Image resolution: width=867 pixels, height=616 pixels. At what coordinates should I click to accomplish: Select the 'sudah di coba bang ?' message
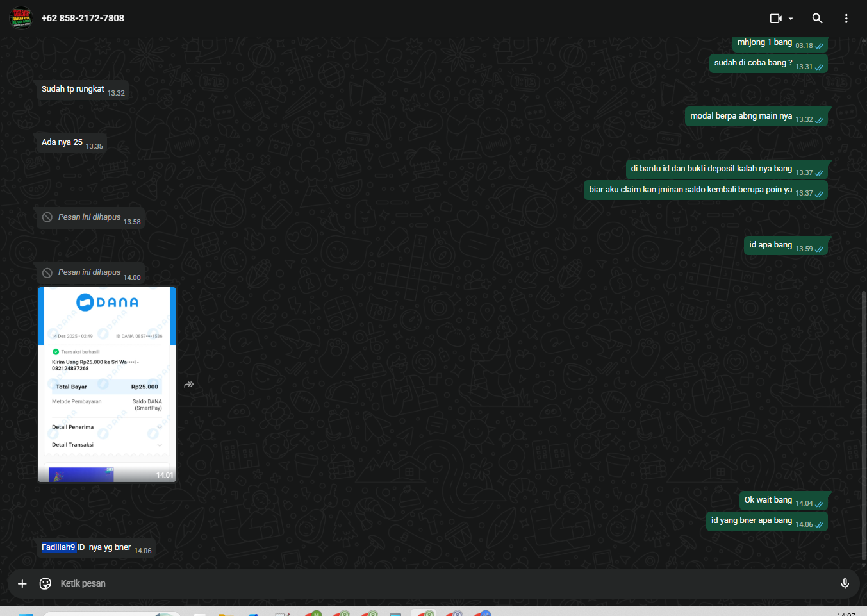click(768, 63)
